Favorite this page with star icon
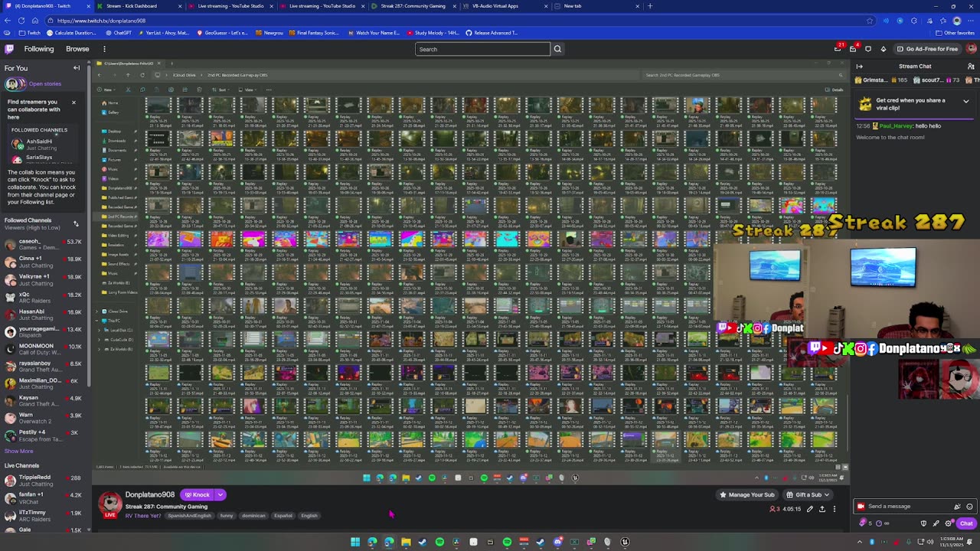Image resolution: width=980 pixels, height=551 pixels. [870, 21]
